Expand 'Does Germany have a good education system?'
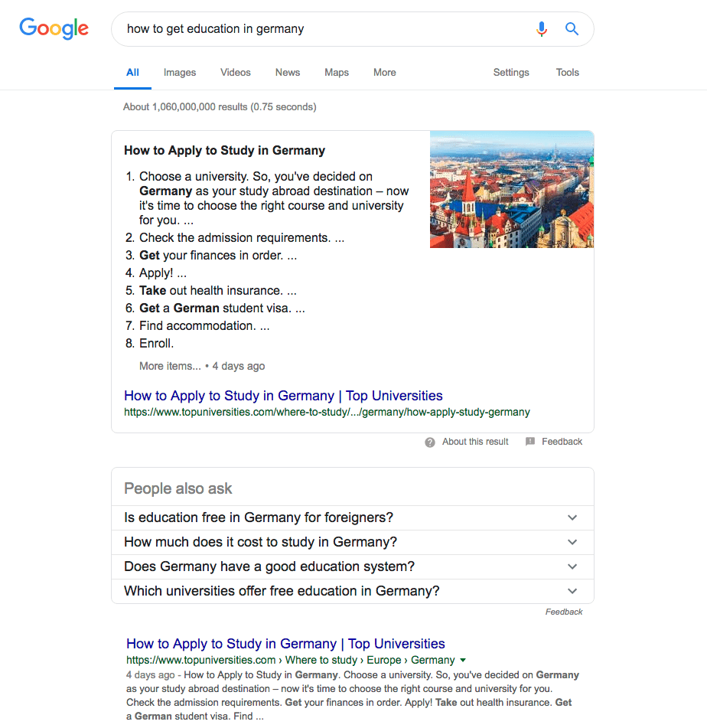This screenshot has width=707, height=728. (352, 567)
